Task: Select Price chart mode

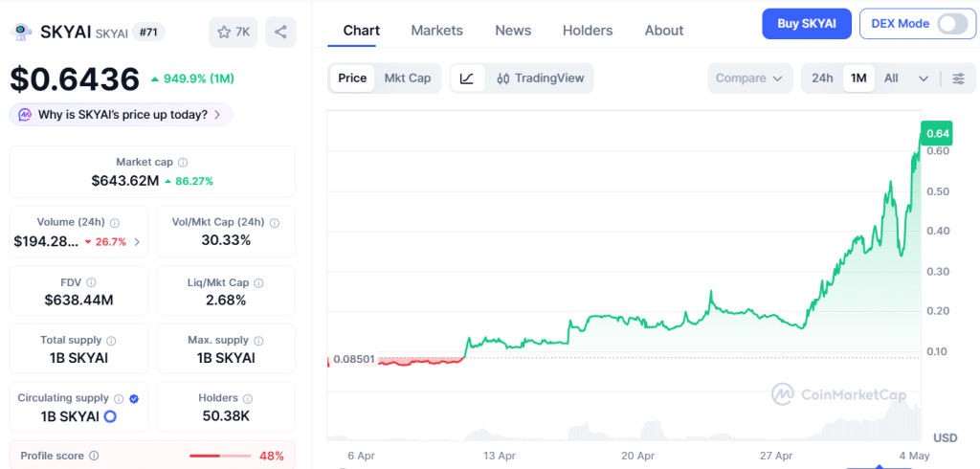Action: (352, 78)
